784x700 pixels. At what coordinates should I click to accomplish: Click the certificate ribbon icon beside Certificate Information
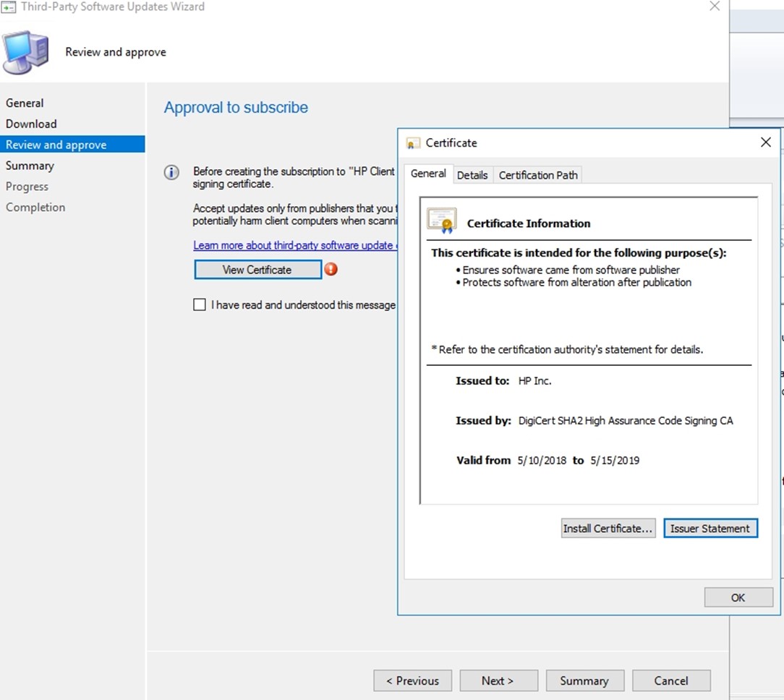(442, 221)
